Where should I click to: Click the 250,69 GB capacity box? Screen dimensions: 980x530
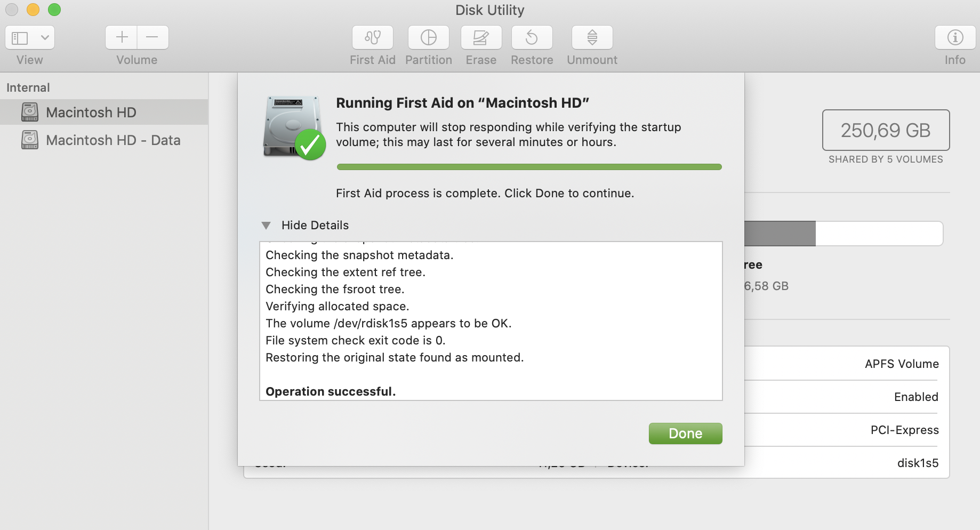click(x=886, y=130)
